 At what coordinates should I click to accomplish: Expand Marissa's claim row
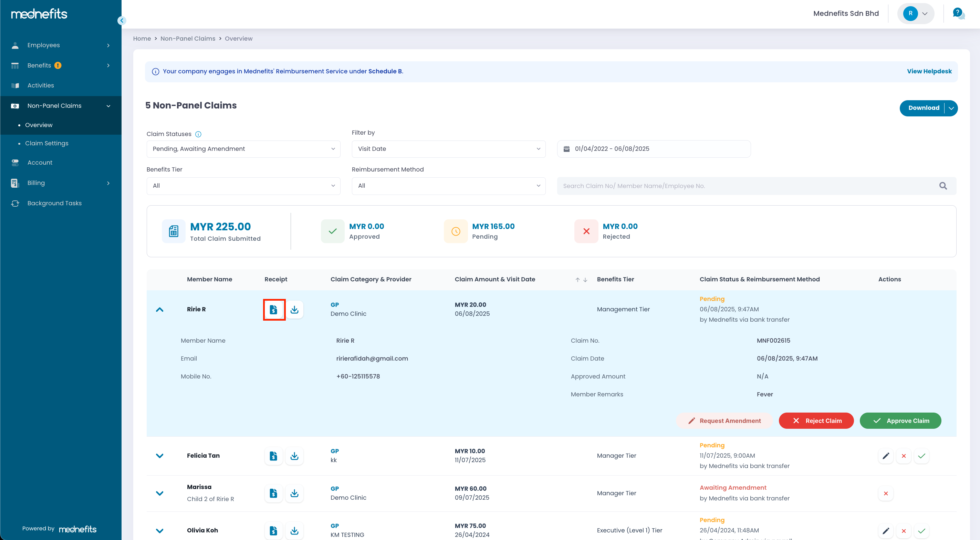[160, 493]
